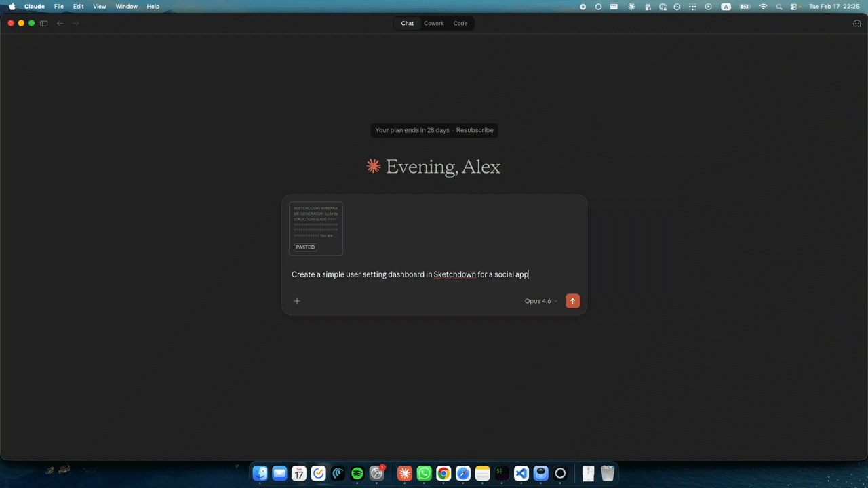Screen dimensions: 868x488
Task: Open the File menu
Action: coord(59,6)
